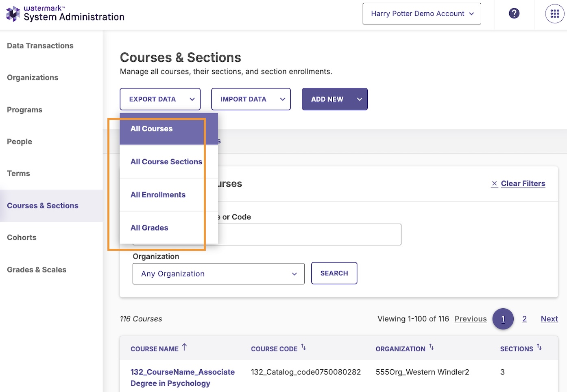
Task: Go to Data Transactions in sidebar
Action: tap(40, 46)
